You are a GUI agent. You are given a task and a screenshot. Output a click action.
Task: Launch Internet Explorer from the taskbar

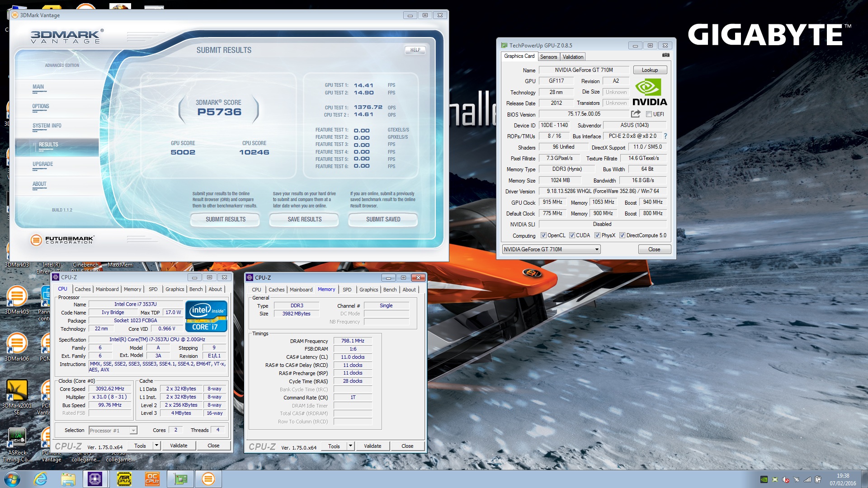[41, 479]
